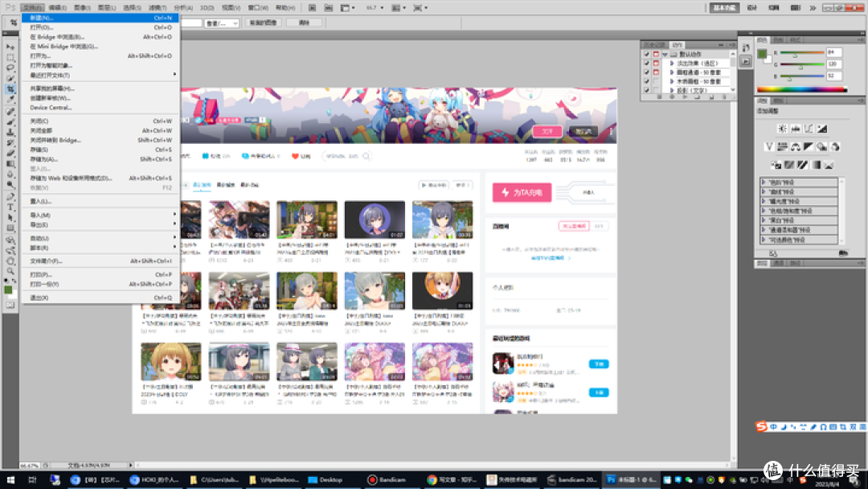Select the Lasso tool
Viewport: 868px width, 489px height.
tap(10, 68)
